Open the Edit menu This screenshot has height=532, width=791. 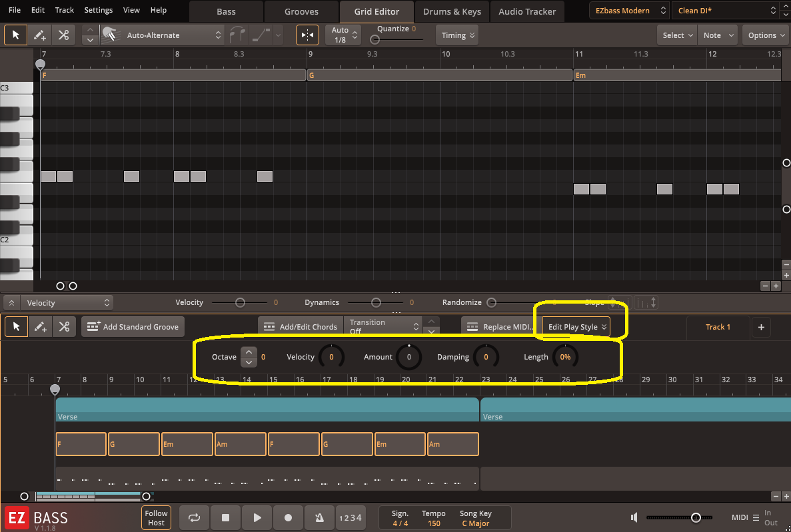click(38, 10)
